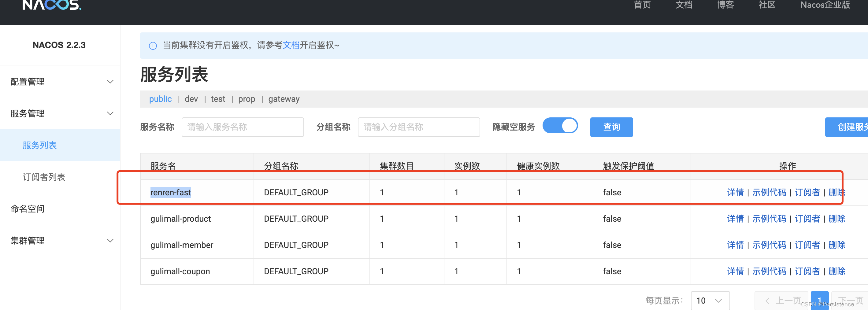868x310 pixels.
Task: Open Nacos企业版 in the top navigation
Action: (825, 5)
